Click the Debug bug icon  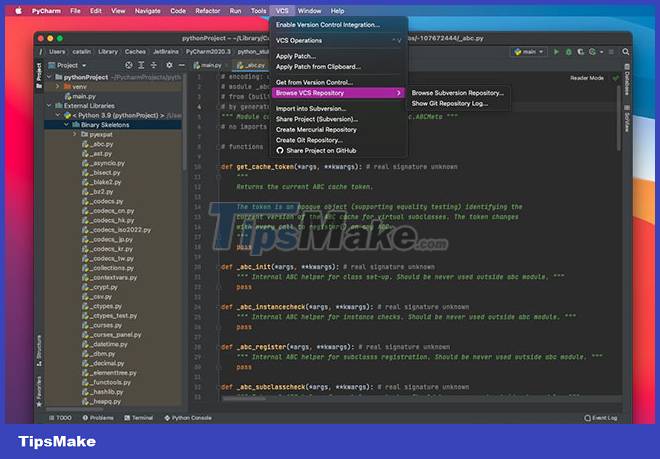[567, 50]
